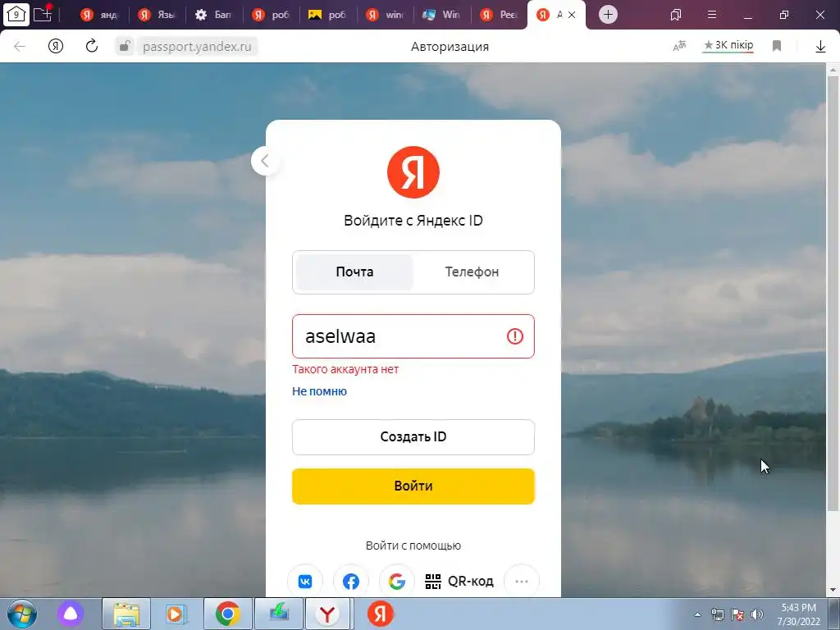Screen dimensions: 840x630
Task: Open downloads with the download arrow icon
Action: (x=820, y=47)
